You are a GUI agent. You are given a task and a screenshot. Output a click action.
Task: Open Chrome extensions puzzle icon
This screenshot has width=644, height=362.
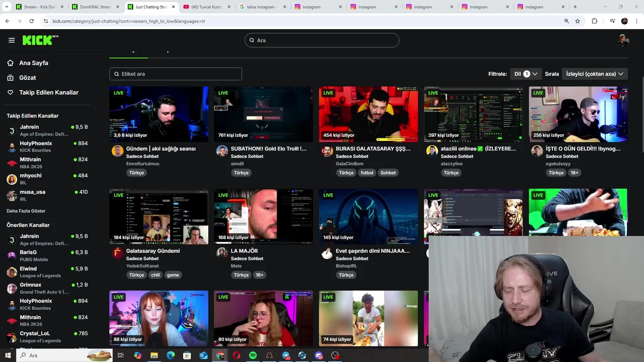[x=594, y=21]
